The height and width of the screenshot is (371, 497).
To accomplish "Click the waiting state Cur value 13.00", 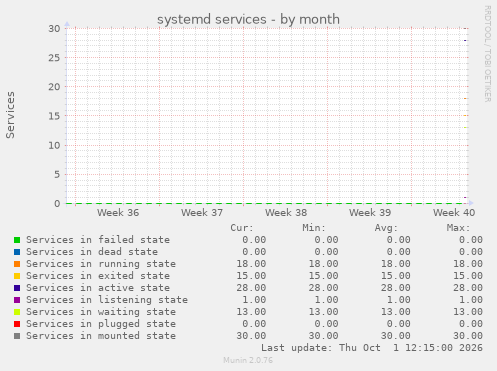I will pyautogui.click(x=251, y=312).
